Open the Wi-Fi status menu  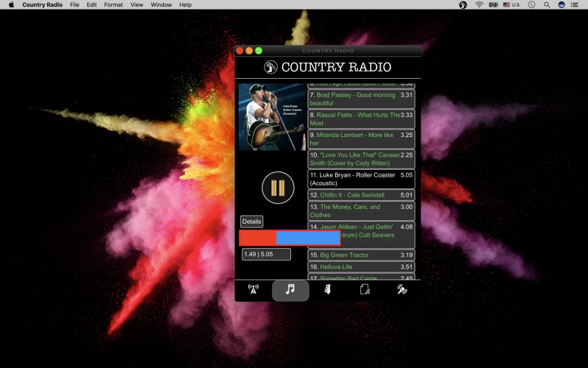479,5
